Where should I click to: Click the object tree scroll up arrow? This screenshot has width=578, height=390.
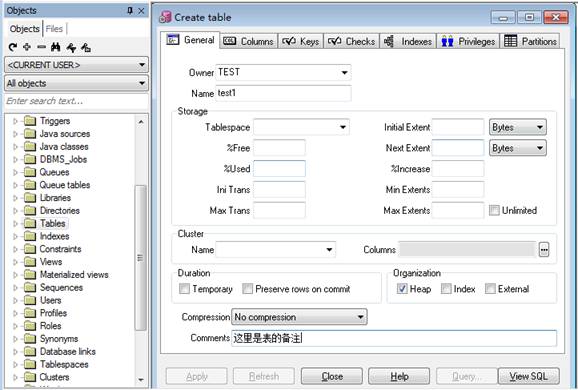[x=141, y=122]
